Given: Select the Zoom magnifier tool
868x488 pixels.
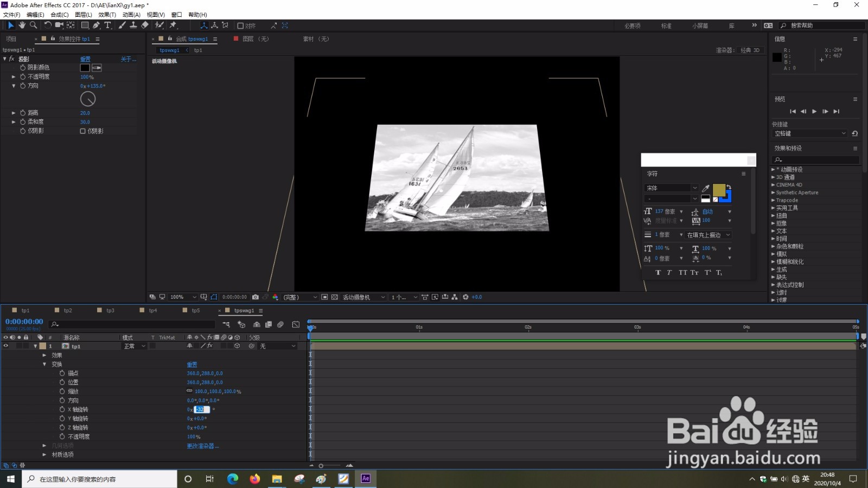Looking at the screenshot, I should pyautogui.click(x=33, y=25).
